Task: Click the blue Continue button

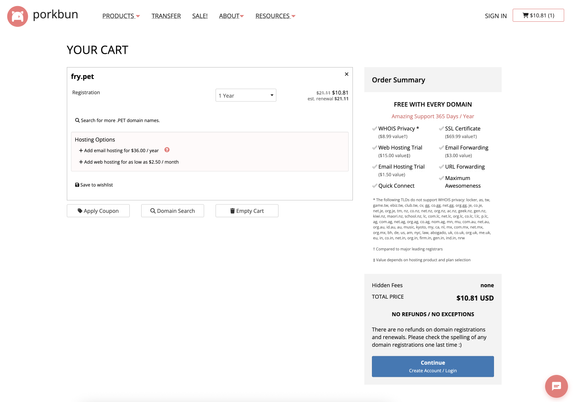Action: click(x=433, y=366)
